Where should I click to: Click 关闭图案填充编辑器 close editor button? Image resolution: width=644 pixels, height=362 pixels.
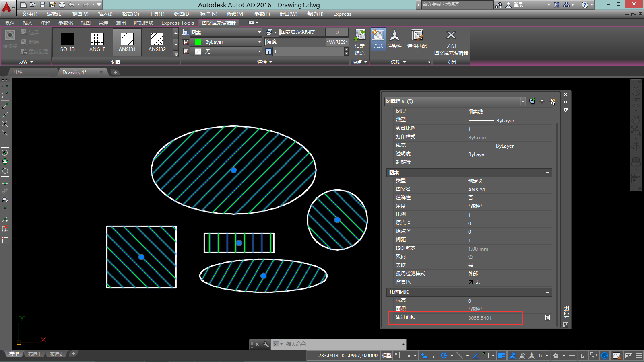(x=451, y=43)
